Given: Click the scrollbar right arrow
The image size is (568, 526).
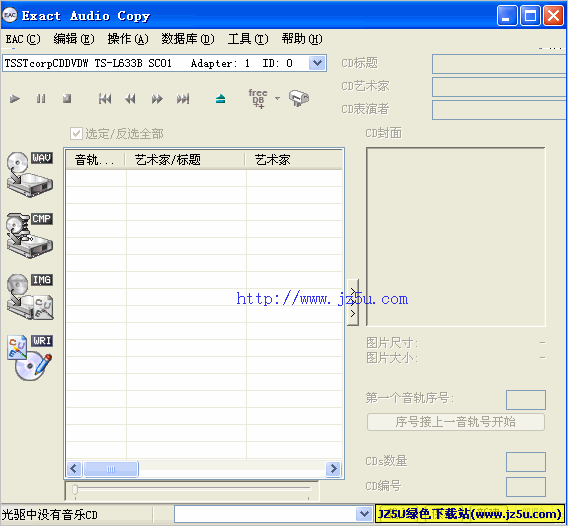Looking at the screenshot, I should pyautogui.click(x=333, y=469).
